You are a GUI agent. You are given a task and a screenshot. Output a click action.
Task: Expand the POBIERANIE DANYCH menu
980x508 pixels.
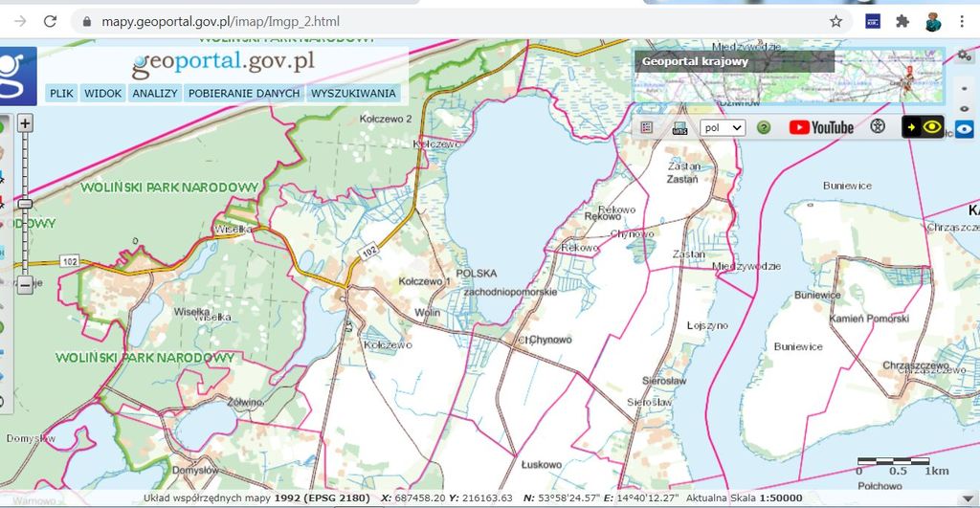click(244, 94)
